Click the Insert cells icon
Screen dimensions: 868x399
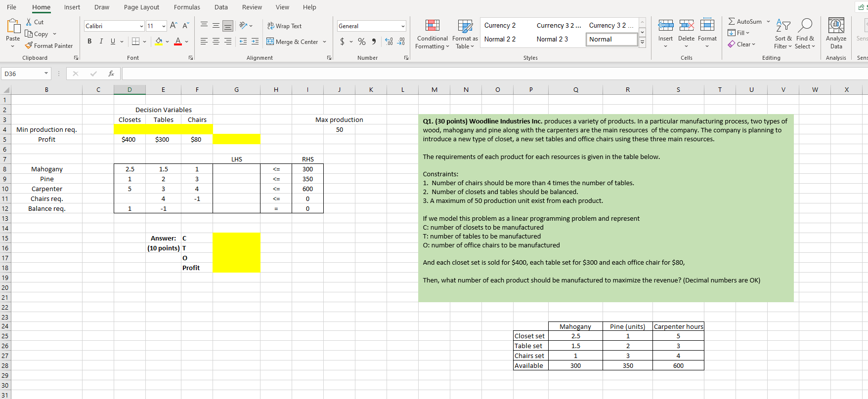665,26
